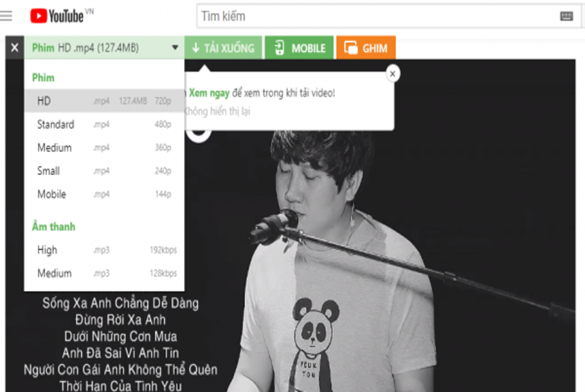Collapse the video format dropdown arrow

click(175, 48)
